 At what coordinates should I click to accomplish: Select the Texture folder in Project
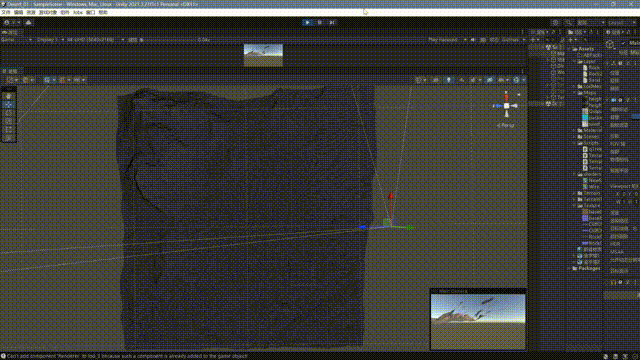590,206
